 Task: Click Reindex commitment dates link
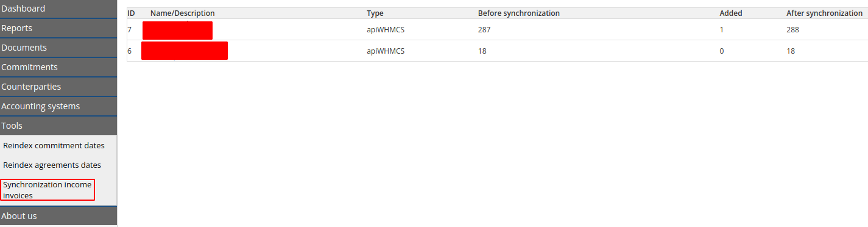54,146
